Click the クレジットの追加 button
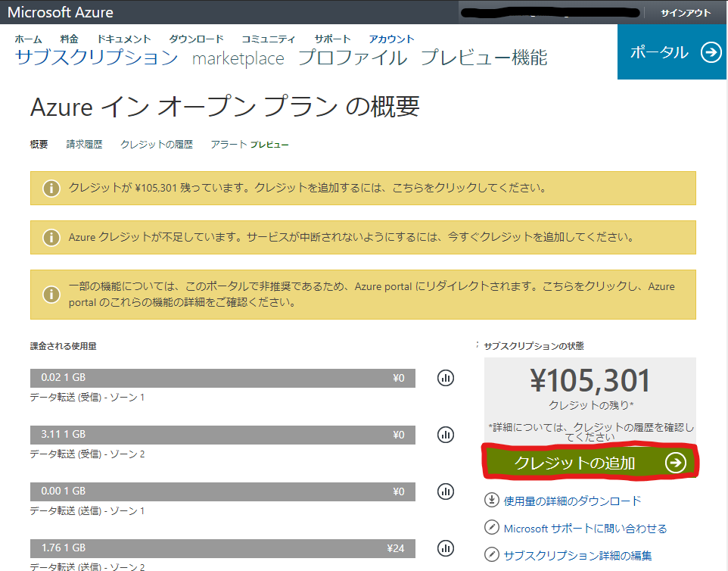The image size is (728, 571). click(590, 463)
